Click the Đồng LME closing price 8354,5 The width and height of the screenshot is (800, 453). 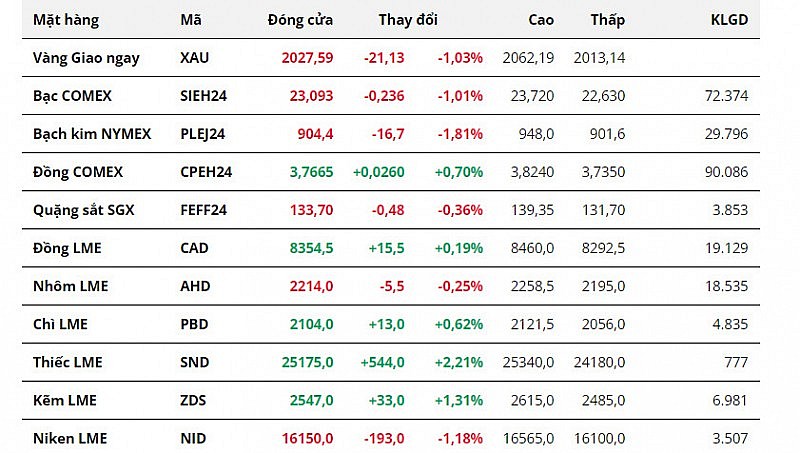[x=311, y=248]
